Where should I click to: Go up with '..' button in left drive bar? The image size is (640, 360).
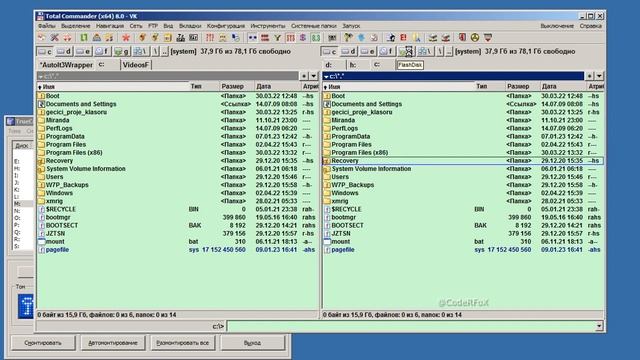[x=164, y=51]
